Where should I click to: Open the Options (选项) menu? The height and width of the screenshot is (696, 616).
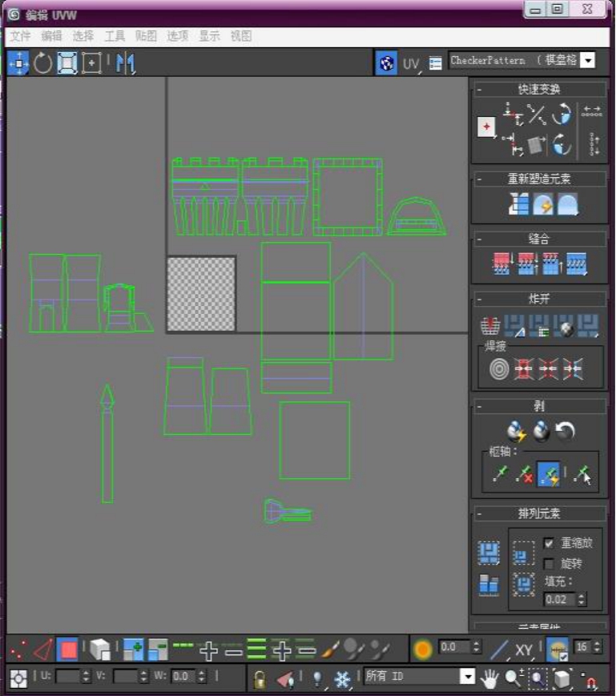tap(178, 36)
